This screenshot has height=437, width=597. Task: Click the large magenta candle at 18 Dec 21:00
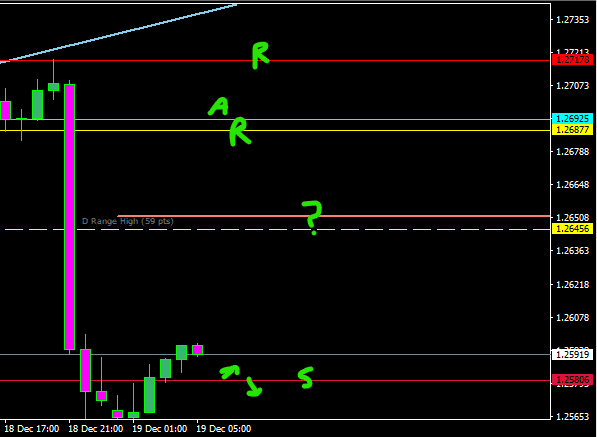click(x=69, y=217)
